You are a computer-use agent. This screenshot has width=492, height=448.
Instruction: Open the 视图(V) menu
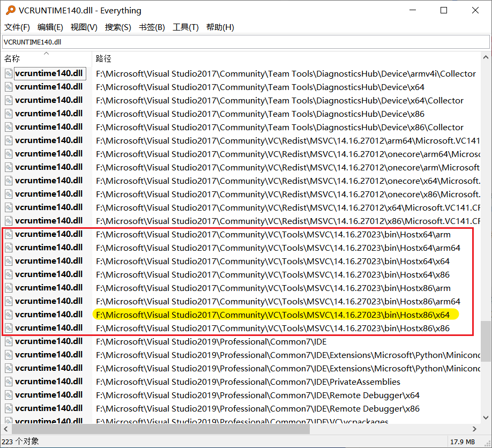[x=84, y=27]
